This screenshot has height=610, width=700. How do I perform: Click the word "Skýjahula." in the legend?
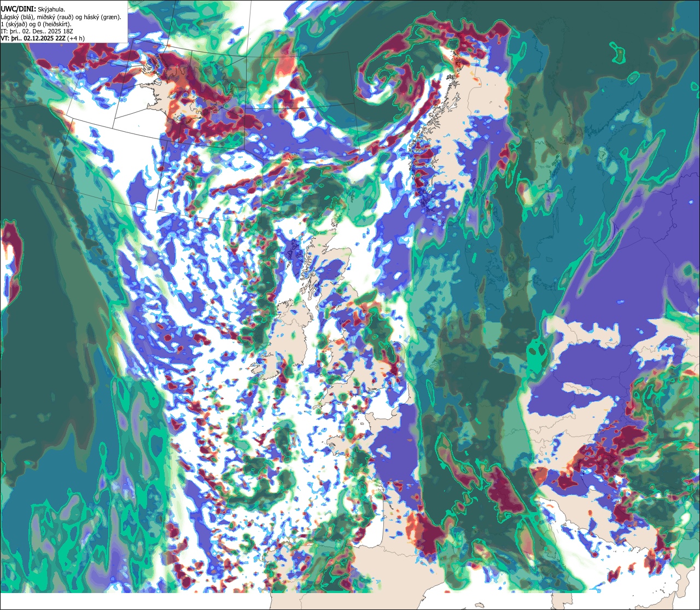coord(51,10)
